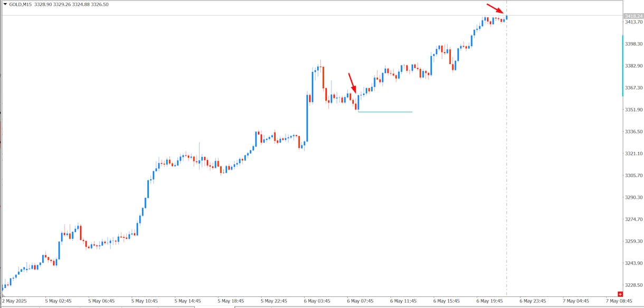Click the 6 May 07:45 time label

click(361, 301)
